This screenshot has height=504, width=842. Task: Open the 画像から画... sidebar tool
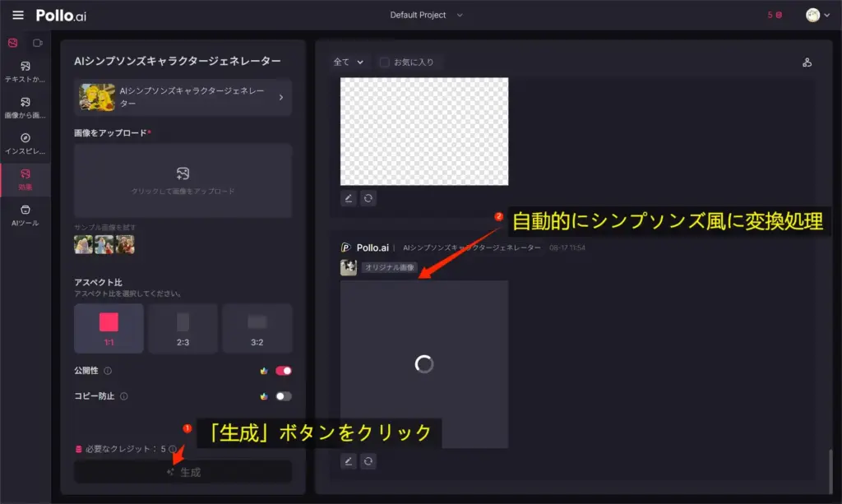pos(25,108)
